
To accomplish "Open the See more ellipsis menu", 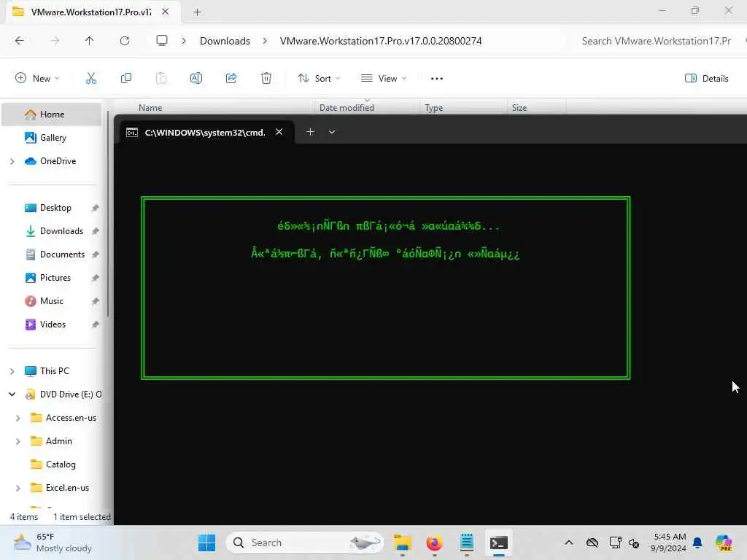I will click(x=437, y=79).
